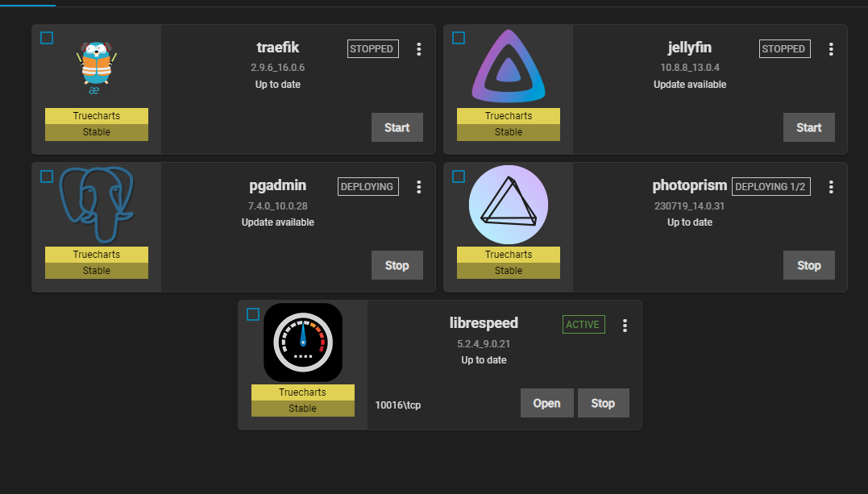This screenshot has height=494, width=868.
Task: Stop the pgadmin app
Action: pyautogui.click(x=397, y=265)
